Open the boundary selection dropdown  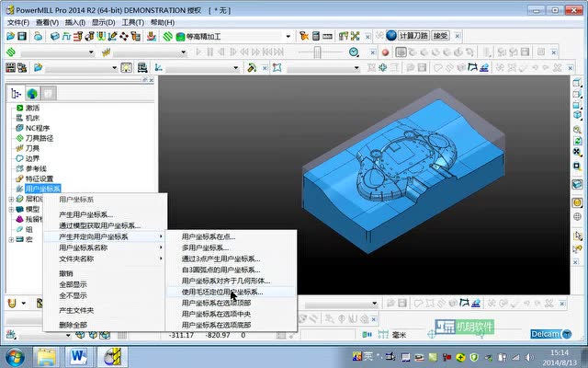click(x=356, y=68)
